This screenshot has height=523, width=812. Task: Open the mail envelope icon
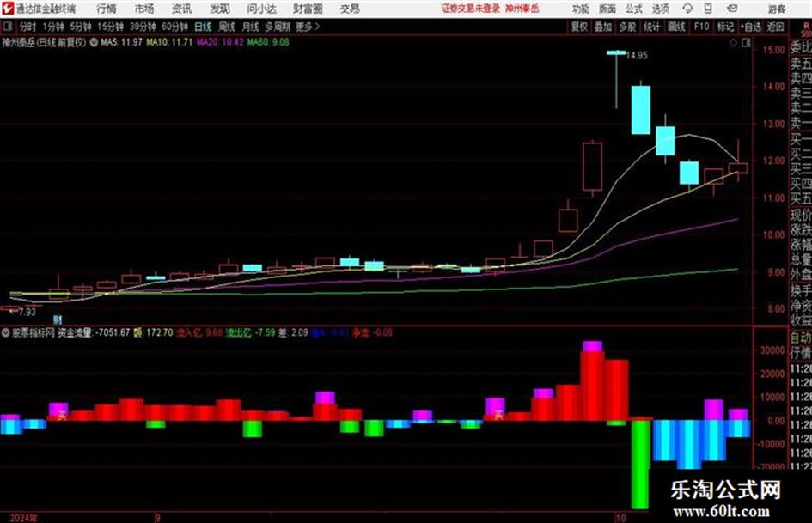coord(732,9)
